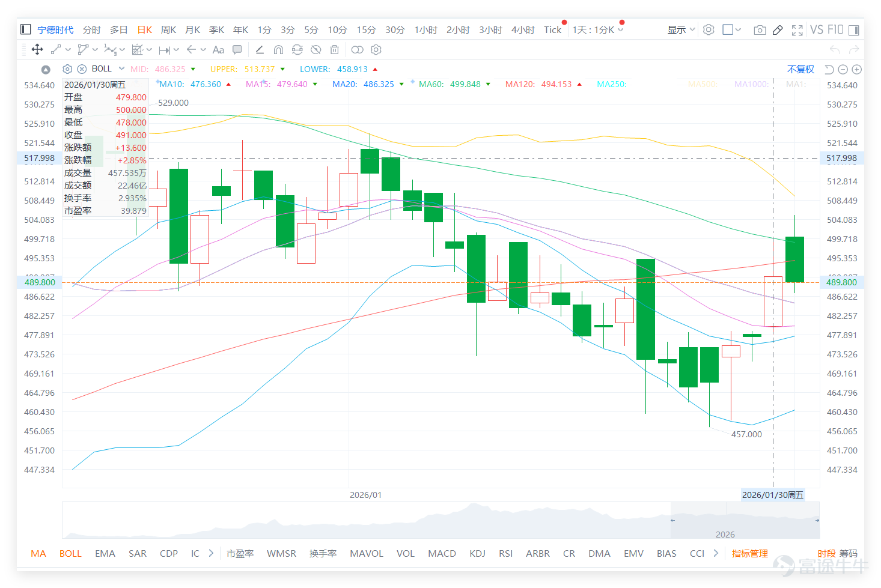Viewport: 881px width, 588px height.
Task: Collapse indicator legend with triangle icon
Action: [46, 69]
